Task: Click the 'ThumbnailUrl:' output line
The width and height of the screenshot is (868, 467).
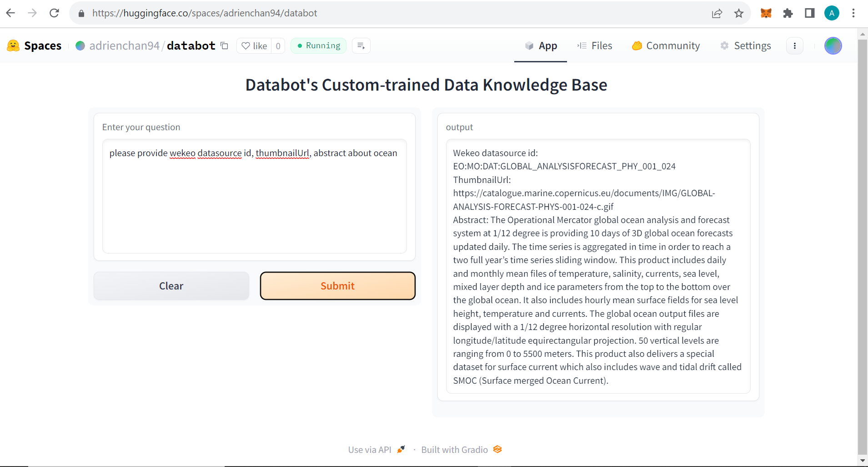Action: point(482,180)
